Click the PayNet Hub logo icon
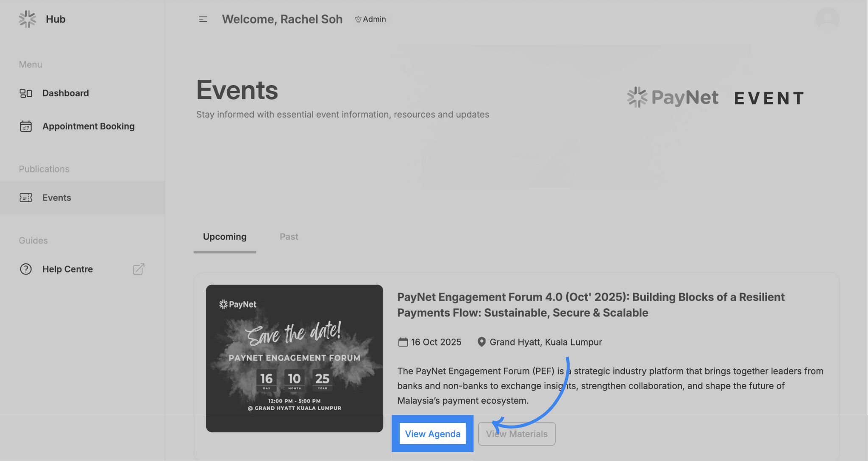This screenshot has width=868, height=461. pyautogui.click(x=27, y=19)
